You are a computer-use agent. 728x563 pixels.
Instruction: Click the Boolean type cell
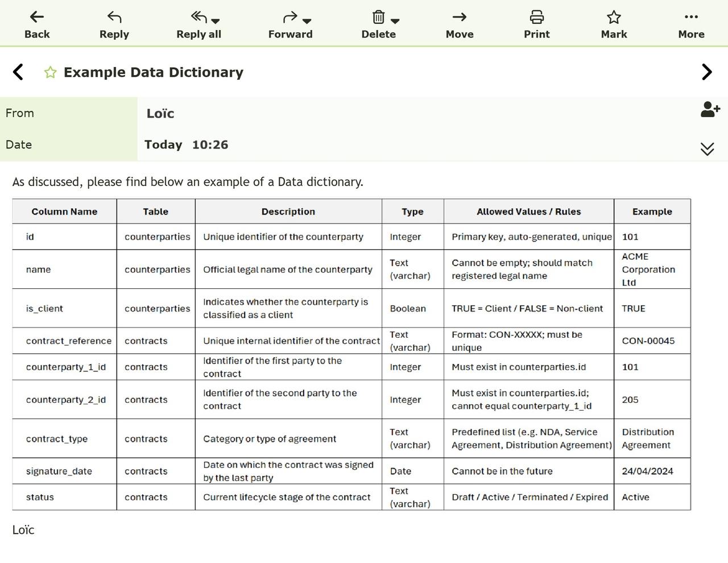click(x=413, y=308)
